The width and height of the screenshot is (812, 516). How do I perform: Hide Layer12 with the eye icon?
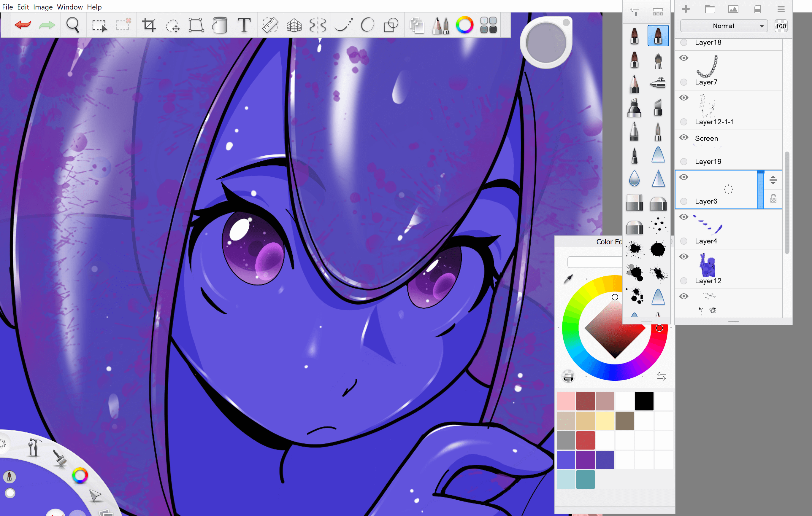click(x=683, y=257)
